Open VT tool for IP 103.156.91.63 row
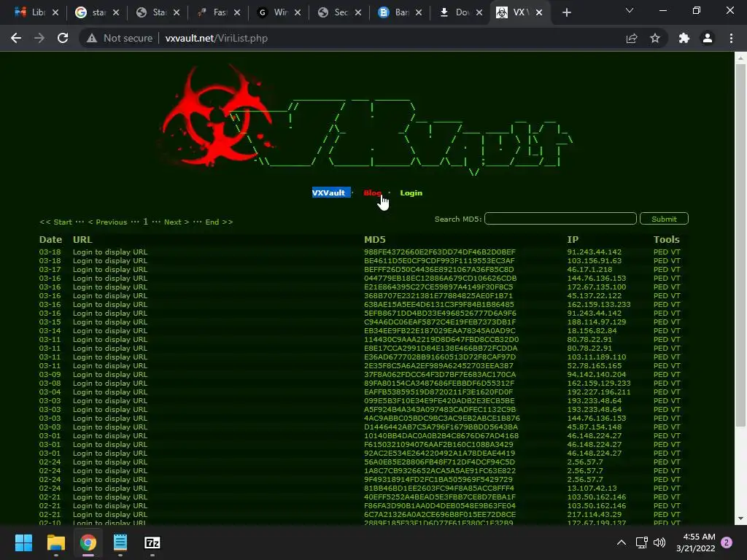 (x=676, y=260)
